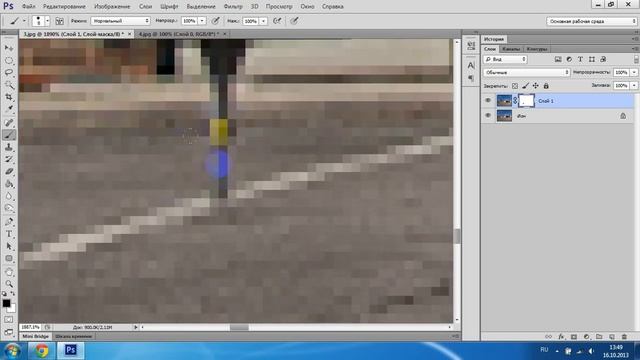Image resolution: width=640 pixels, height=360 pixels.
Task: Select the Eraser tool
Action: (9, 171)
